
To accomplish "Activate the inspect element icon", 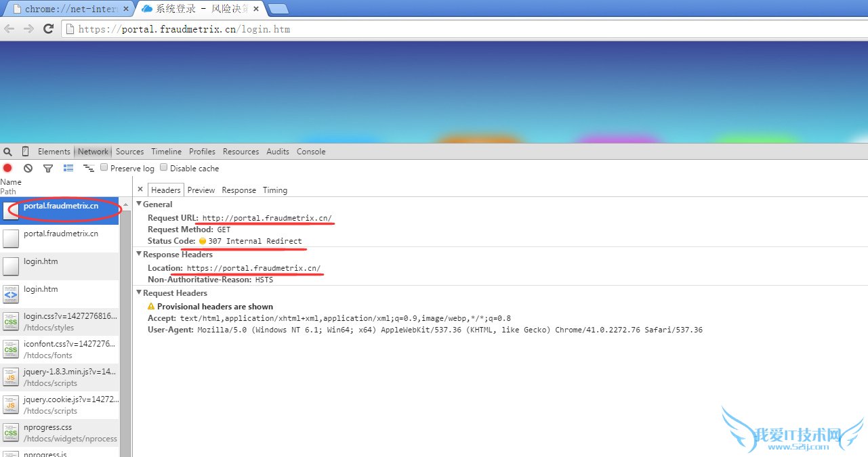I will click(24, 151).
